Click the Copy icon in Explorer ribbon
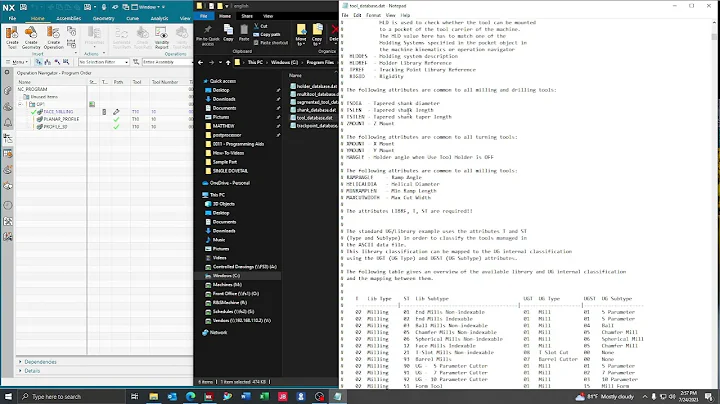The image size is (720, 404). (228, 33)
